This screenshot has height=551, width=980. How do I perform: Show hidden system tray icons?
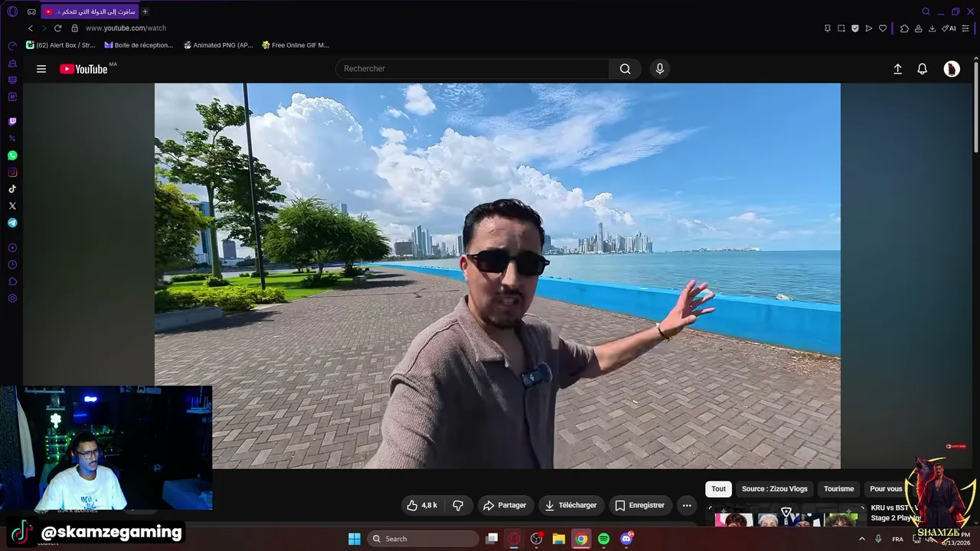(861, 539)
